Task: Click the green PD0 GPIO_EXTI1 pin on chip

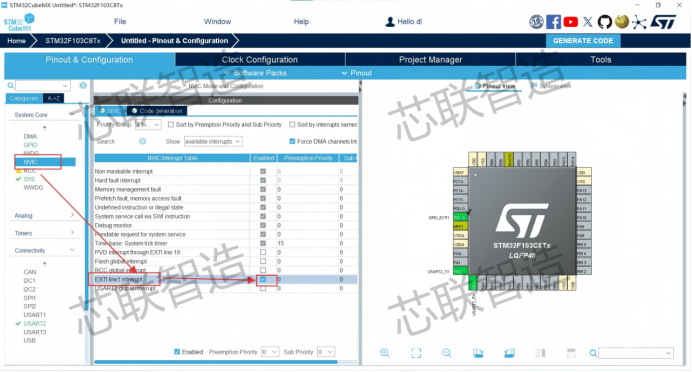Action: click(x=460, y=218)
